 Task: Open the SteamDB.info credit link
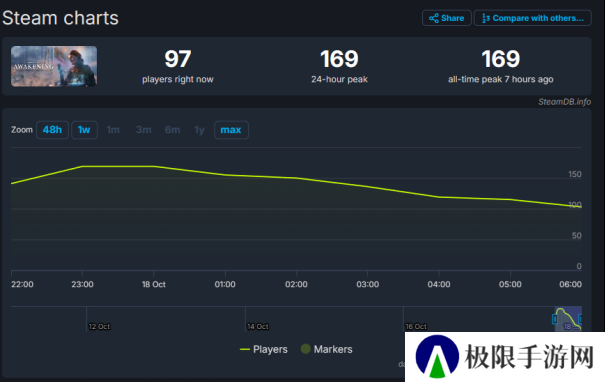[x=564, y=101]
